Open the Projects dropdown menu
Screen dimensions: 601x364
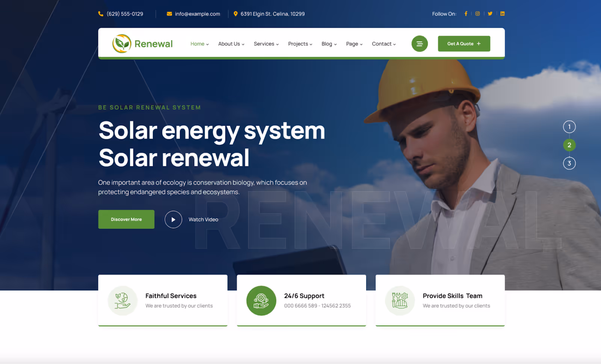pyautogui.click(x=300, y=44)
